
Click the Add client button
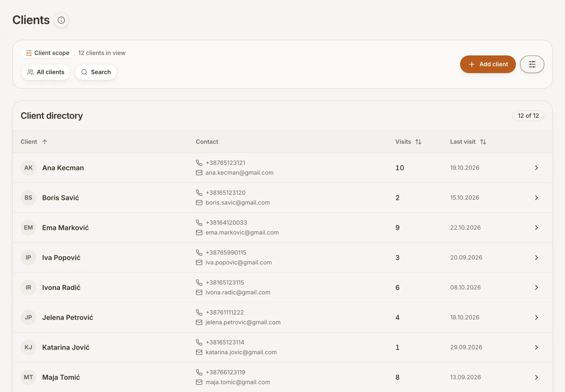[x=488, y=64]
